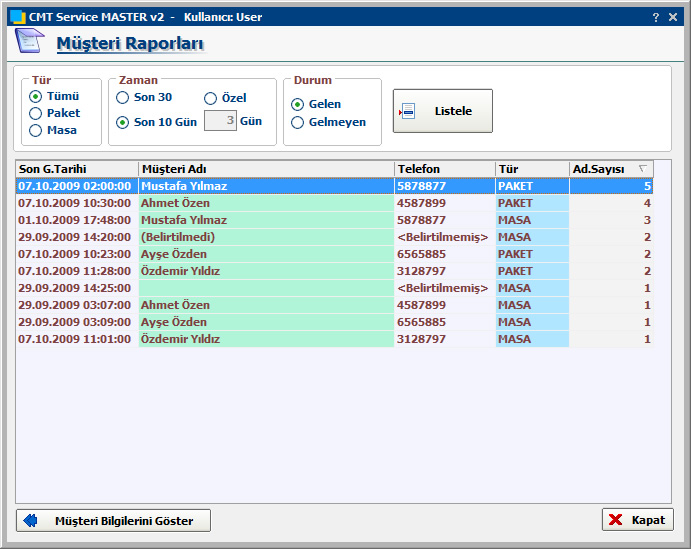Viewport: 691px width, 549px height.
Task: Click Müşteri Bilgilerini Göster button
Action: click(x=113, y=520)
